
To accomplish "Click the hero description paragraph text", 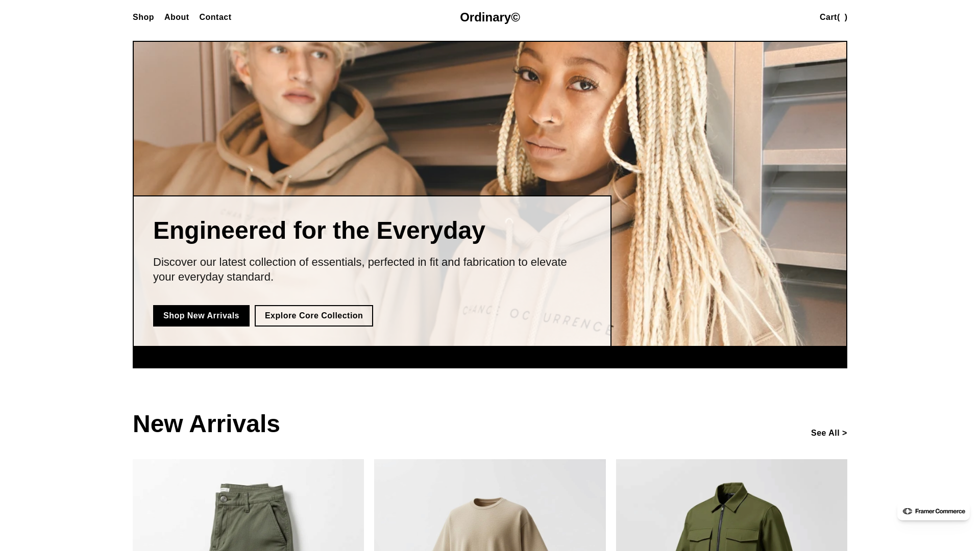I will (360, 269).
